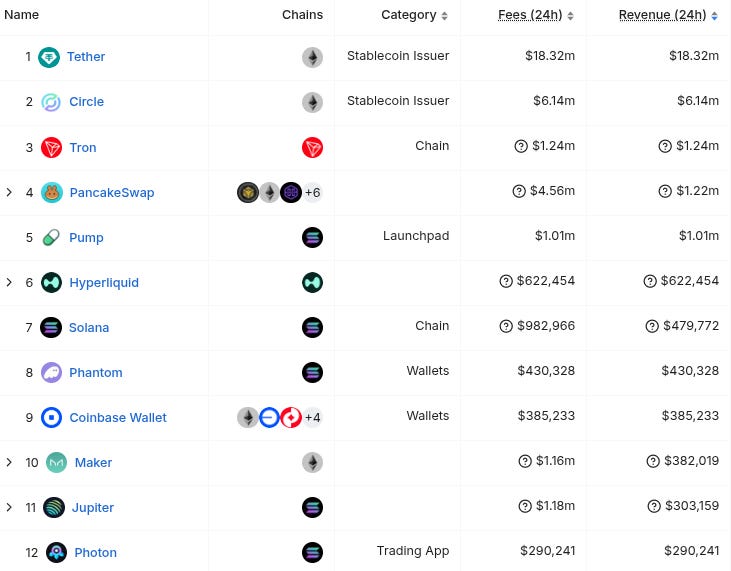The width and height of the screenshot is (731, 571).
Task: Expand the Jupiter row
Action: tap(9, 507)
